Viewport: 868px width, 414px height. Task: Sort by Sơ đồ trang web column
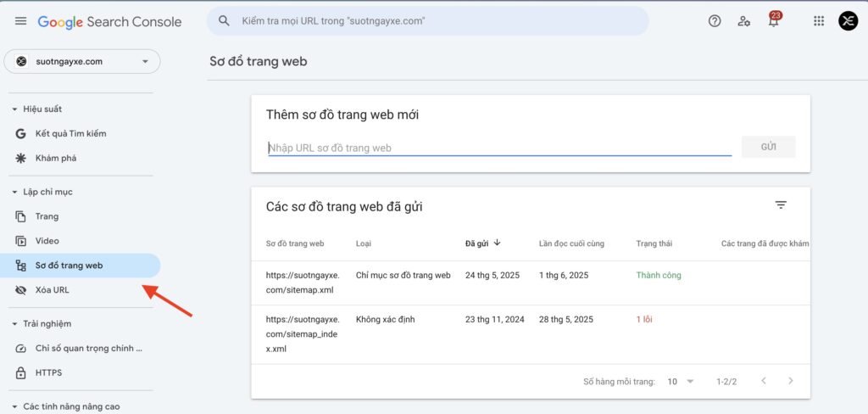pyautogui.click(x=295, y=243)
